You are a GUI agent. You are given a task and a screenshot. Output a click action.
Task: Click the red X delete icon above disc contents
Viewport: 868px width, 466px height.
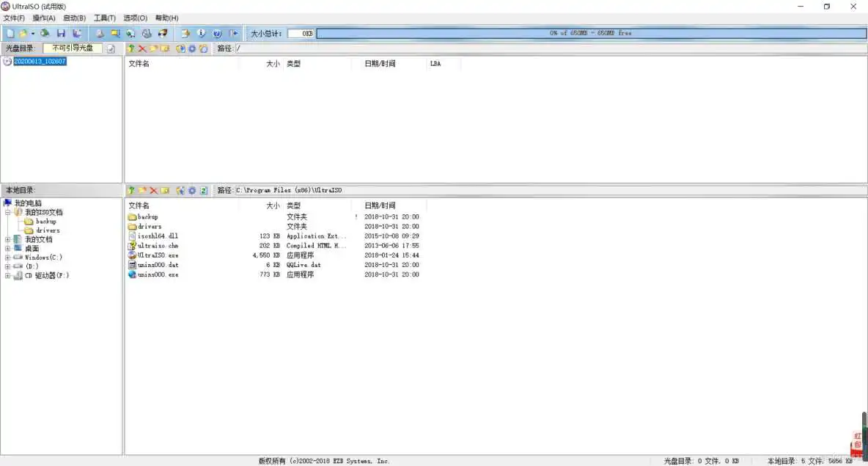142,48
